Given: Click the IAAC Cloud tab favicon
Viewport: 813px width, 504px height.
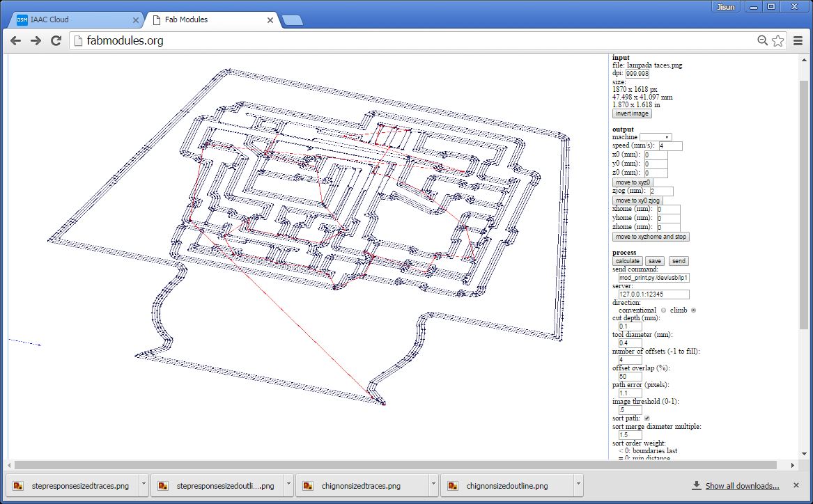Looking at the screenshot, I should click(x=22, y=19).
